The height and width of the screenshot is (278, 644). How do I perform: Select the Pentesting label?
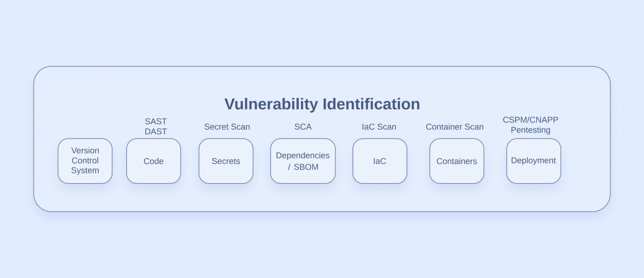click(530, 130)
